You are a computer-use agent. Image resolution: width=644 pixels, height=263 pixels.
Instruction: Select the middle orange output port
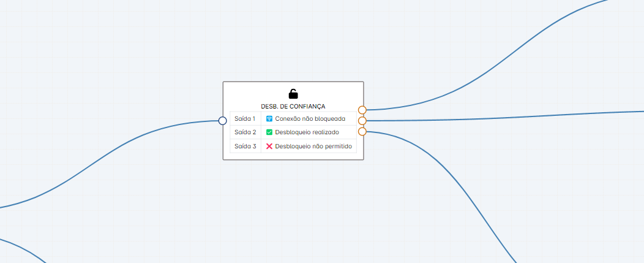coord(362,121)
